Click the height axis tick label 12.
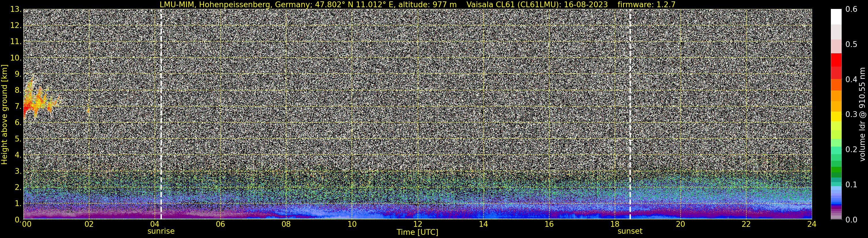 16,26
